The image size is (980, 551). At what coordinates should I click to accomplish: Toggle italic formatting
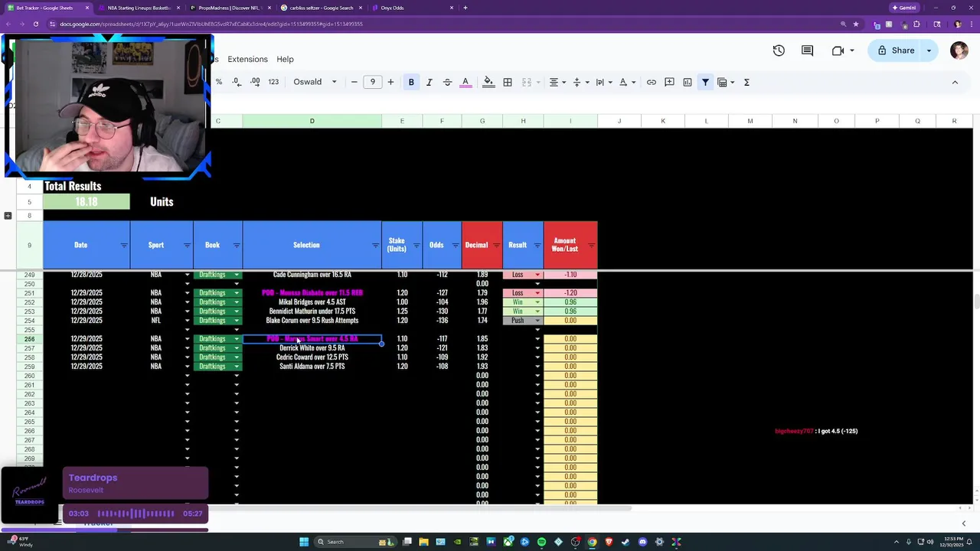pos(429,82)
